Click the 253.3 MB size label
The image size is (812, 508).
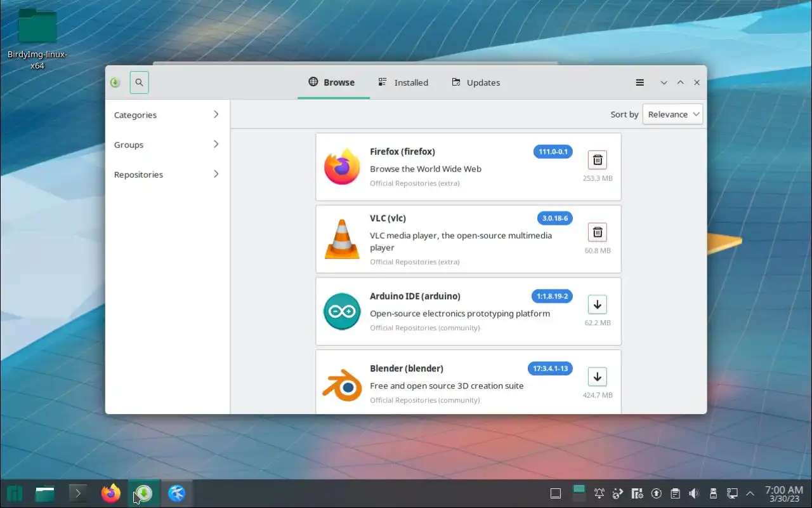(x=598, y=178)
